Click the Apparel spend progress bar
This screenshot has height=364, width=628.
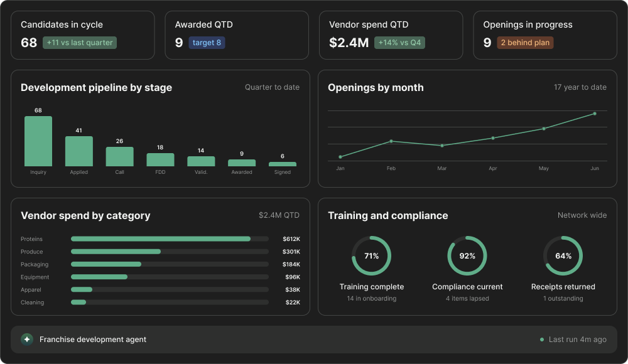pos(170,289)
